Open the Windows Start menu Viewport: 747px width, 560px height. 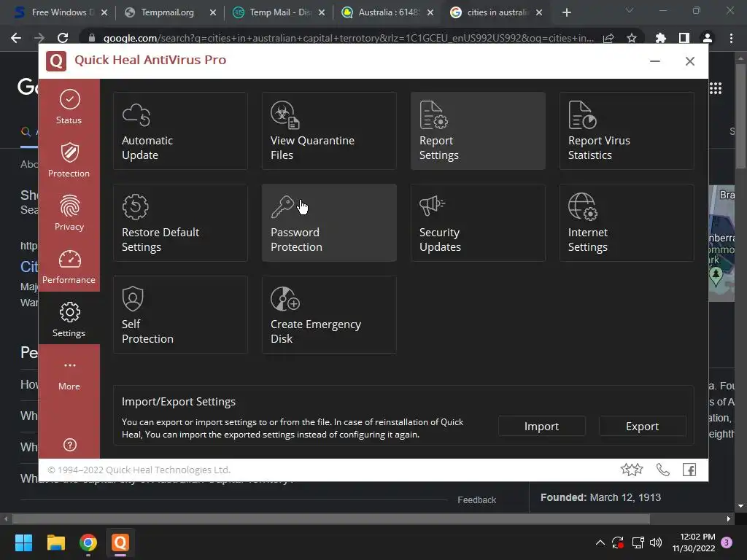pos(23,542)
